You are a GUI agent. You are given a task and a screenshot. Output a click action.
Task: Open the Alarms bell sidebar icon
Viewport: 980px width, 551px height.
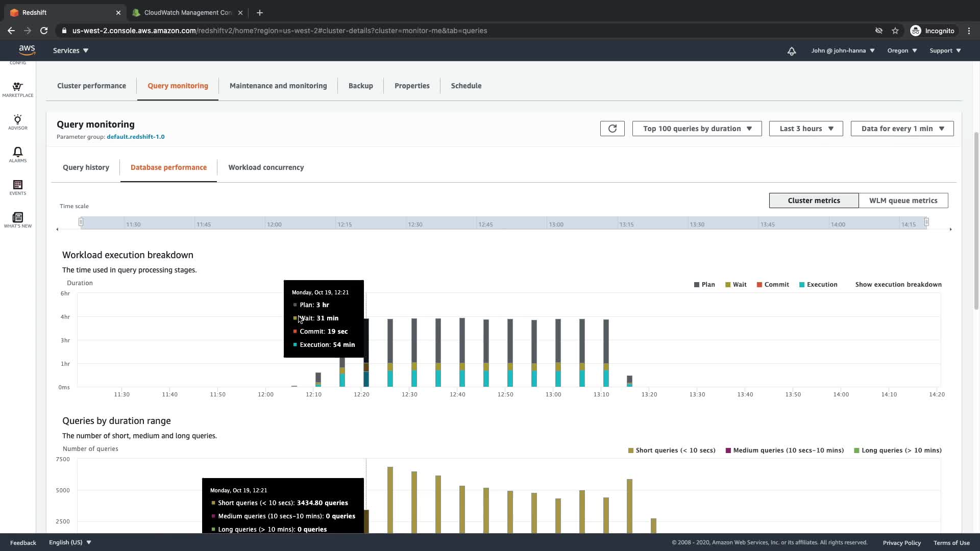(17, 155)
